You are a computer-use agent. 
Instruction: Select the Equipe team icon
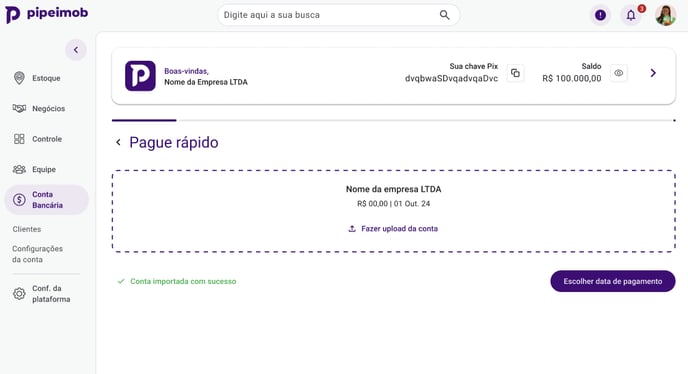pos(19,169)
